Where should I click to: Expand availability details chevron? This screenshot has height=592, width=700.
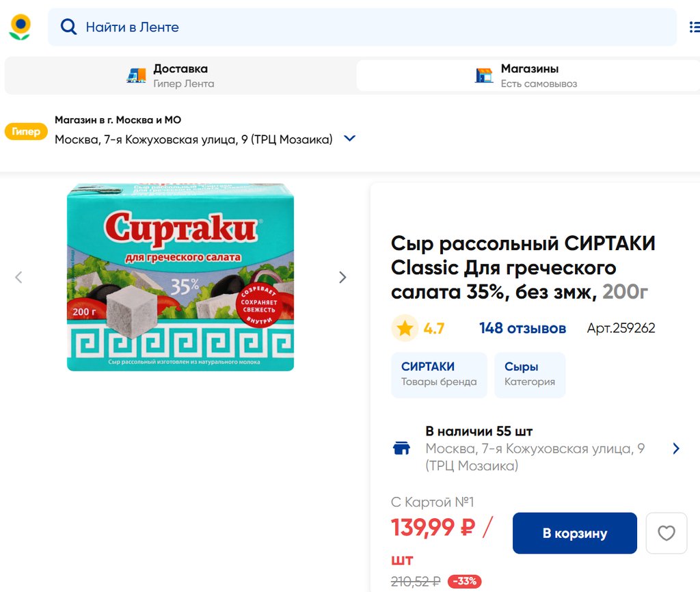point(676,448)
